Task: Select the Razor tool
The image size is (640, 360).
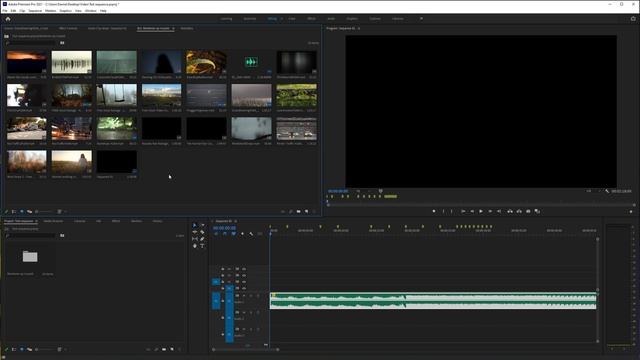Action: [202, 232]
